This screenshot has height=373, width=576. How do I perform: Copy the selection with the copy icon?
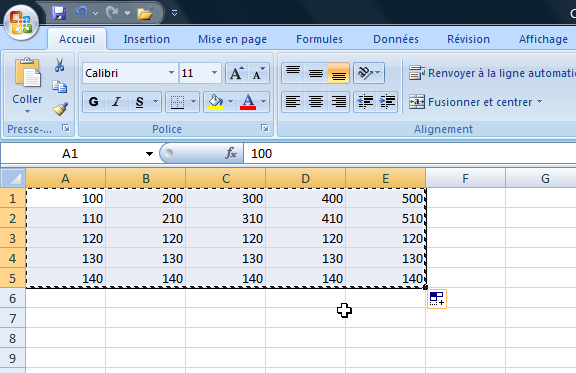(59, 87)
